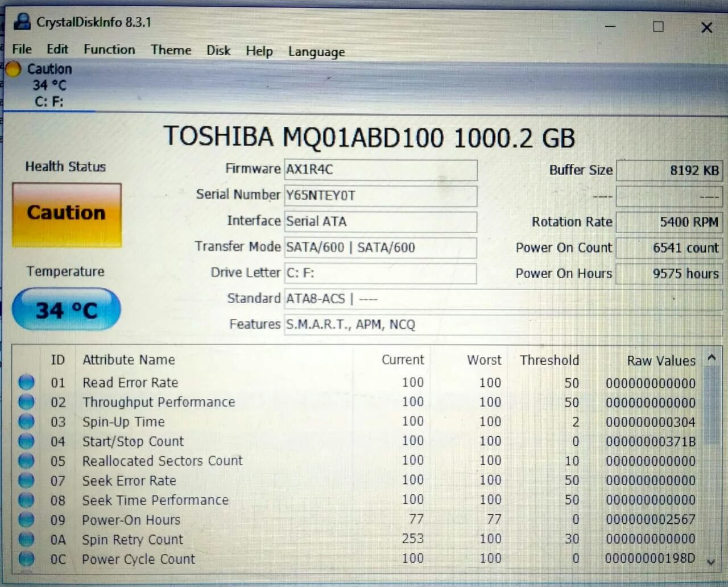Click the status dot for Power Cycle Count
The width and height of the screenshot is (728, 587).
click(x=26, y=559)
